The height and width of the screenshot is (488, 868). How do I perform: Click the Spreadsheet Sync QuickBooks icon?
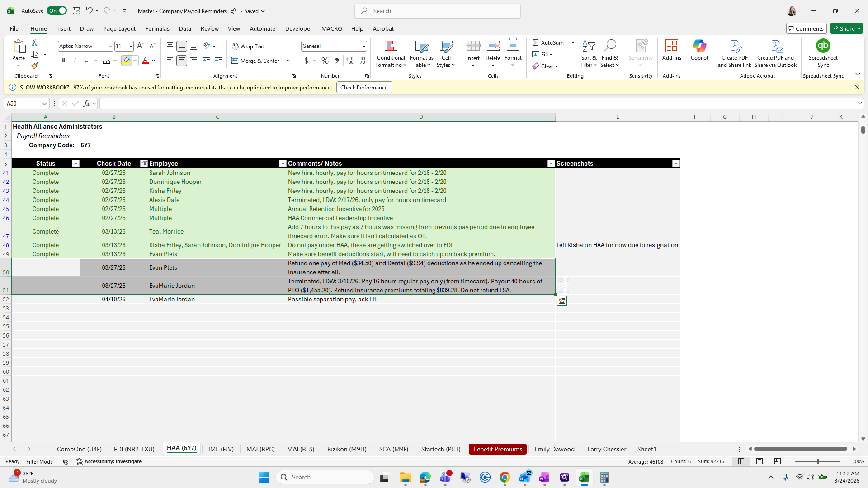coord(823,46)
